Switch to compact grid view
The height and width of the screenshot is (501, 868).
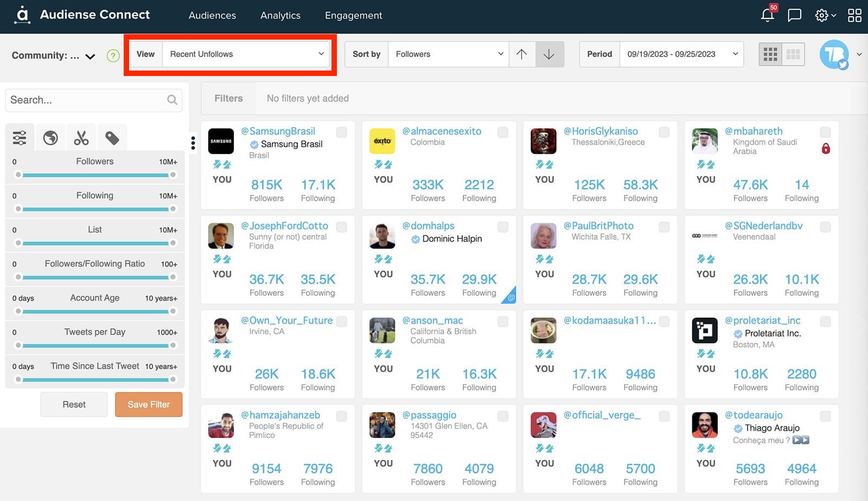(793, 54)
